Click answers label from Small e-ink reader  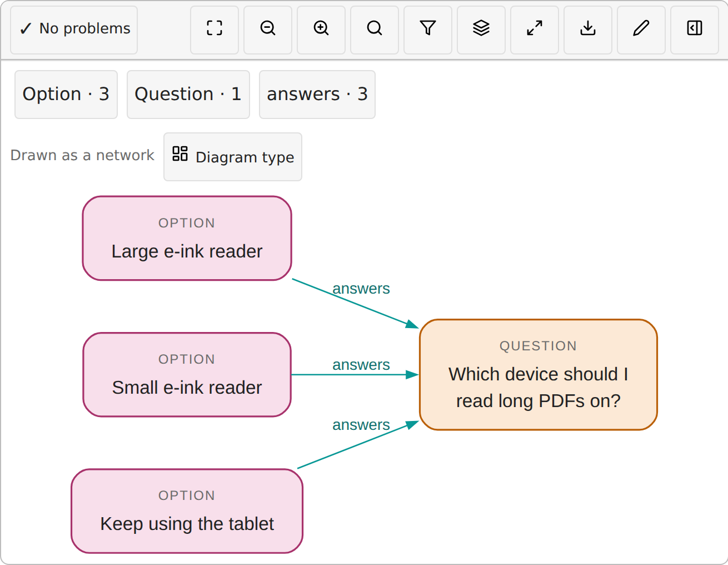click(361, 365)
